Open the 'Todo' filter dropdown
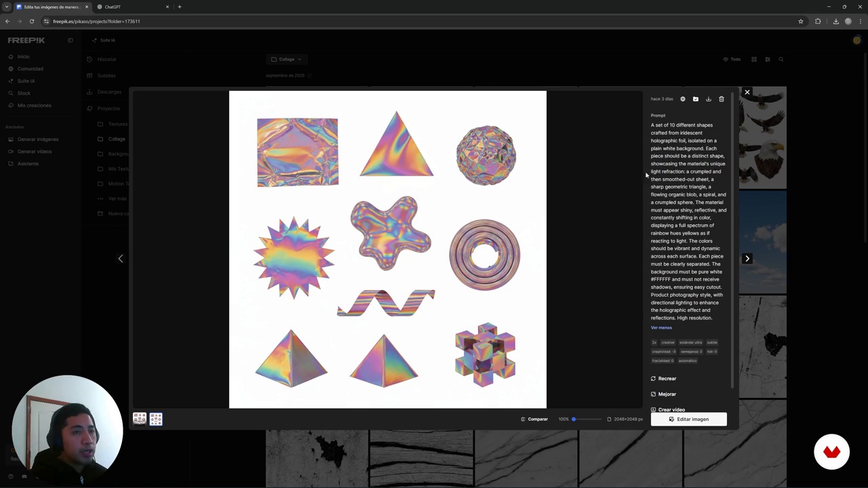The width and height of the screenshot is (868, 488). point(732,59)
